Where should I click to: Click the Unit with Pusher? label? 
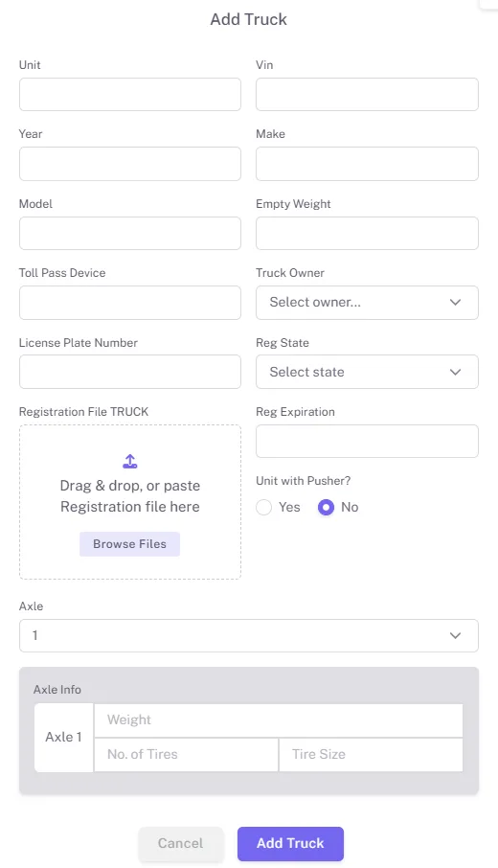304,481
